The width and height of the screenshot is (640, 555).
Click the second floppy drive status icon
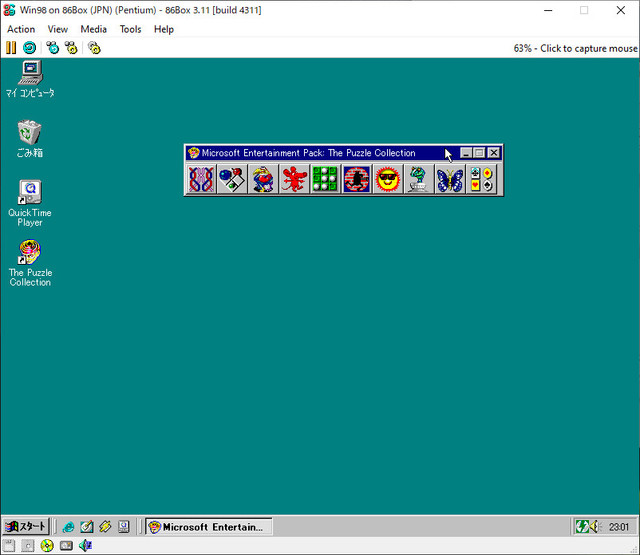(x=28, y=546)
